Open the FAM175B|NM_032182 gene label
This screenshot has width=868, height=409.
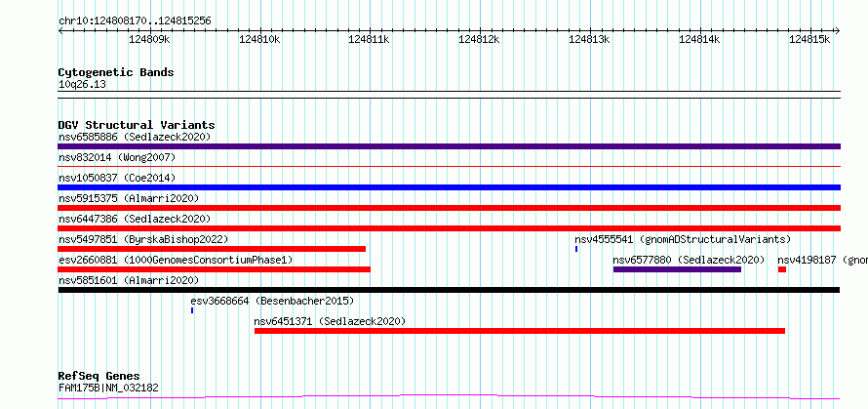pyautogui.click(x=108, y=388)
